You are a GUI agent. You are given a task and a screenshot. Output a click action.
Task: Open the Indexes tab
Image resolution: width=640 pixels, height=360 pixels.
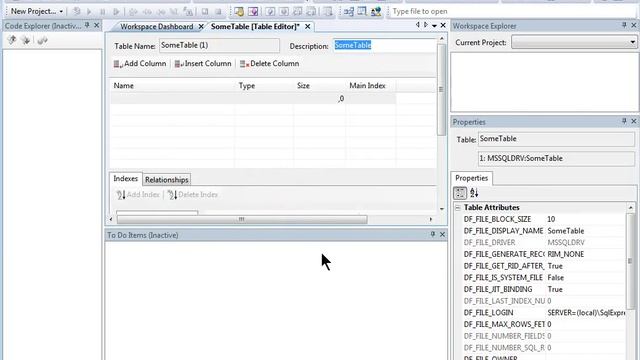[x=126, y=179]
